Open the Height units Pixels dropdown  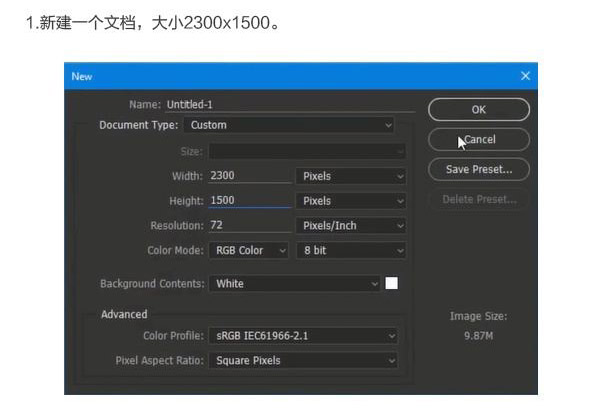(351, 201)
